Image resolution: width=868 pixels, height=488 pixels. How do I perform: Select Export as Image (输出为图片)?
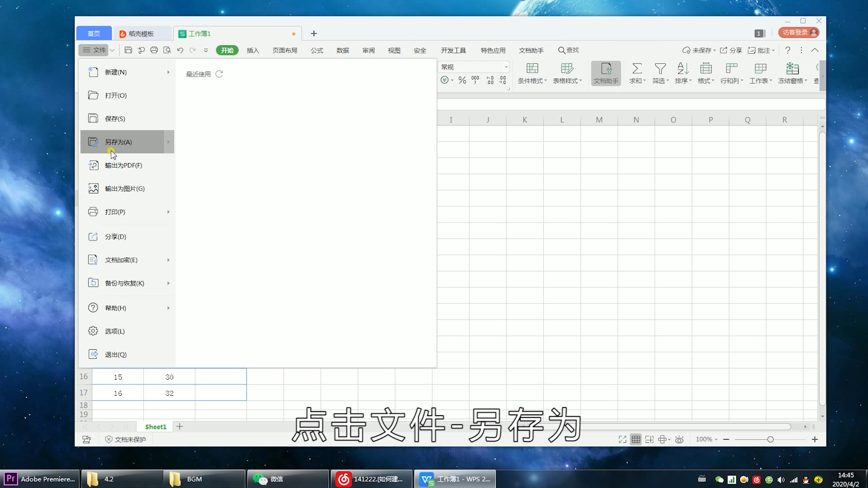(x=127, y=189)
